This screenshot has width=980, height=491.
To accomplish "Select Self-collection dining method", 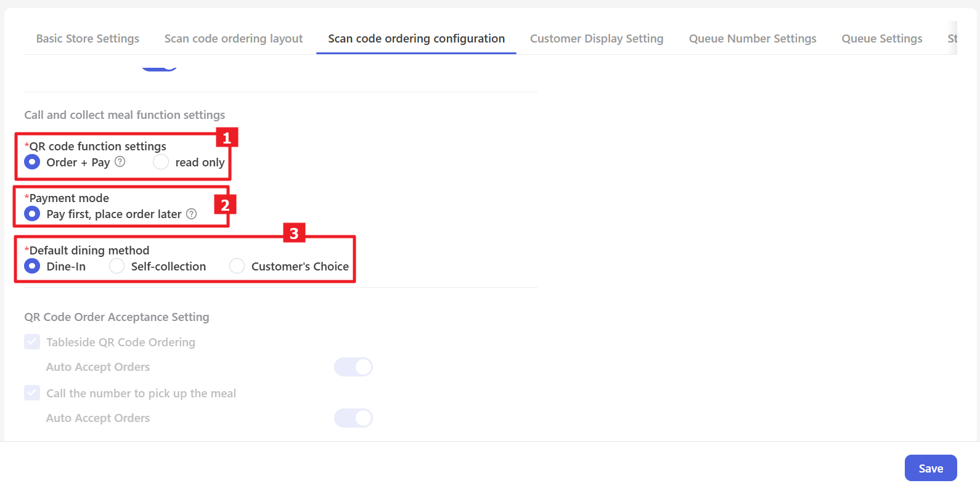I will click(x=116, y=266).
